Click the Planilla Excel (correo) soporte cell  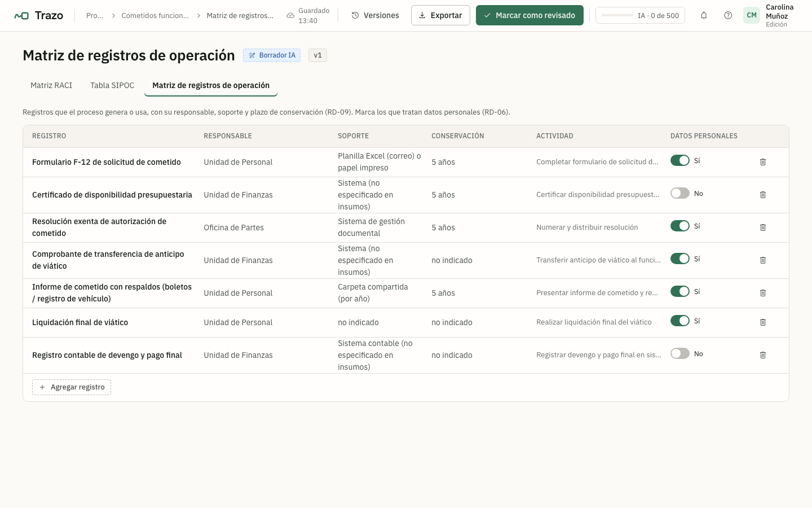(x=379, y=162)
